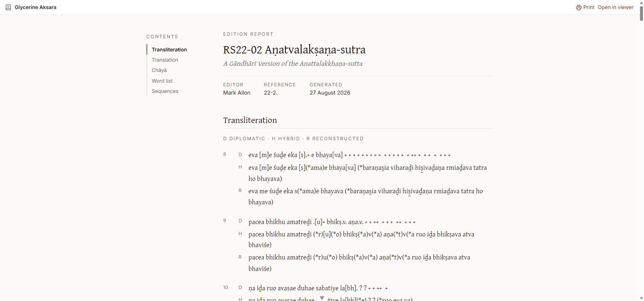644x301 pixels.
Task: Click the EDITION REPORT label
Action: (x=248, y=34)
